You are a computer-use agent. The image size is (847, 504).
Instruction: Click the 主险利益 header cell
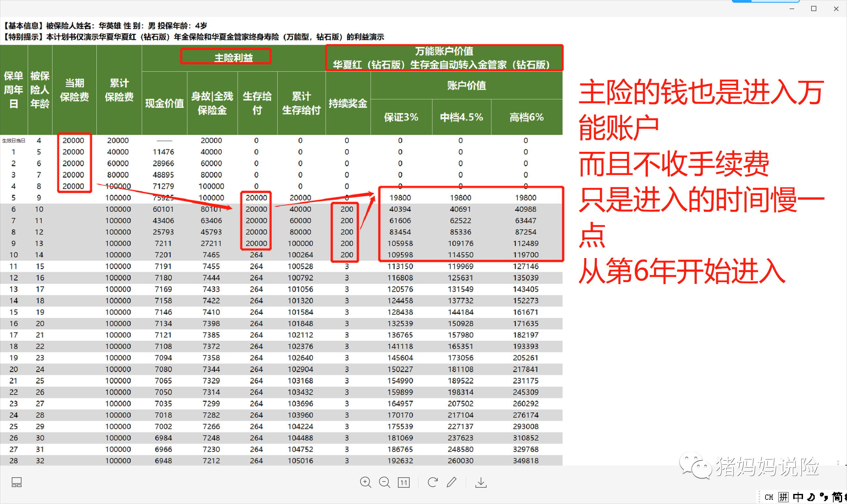tap(233, 58)
